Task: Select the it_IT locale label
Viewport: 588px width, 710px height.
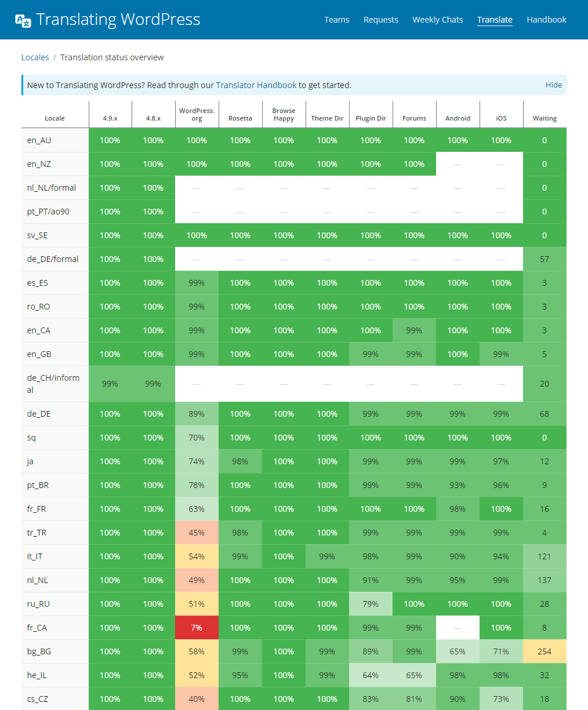Action: tap(35, 556)
